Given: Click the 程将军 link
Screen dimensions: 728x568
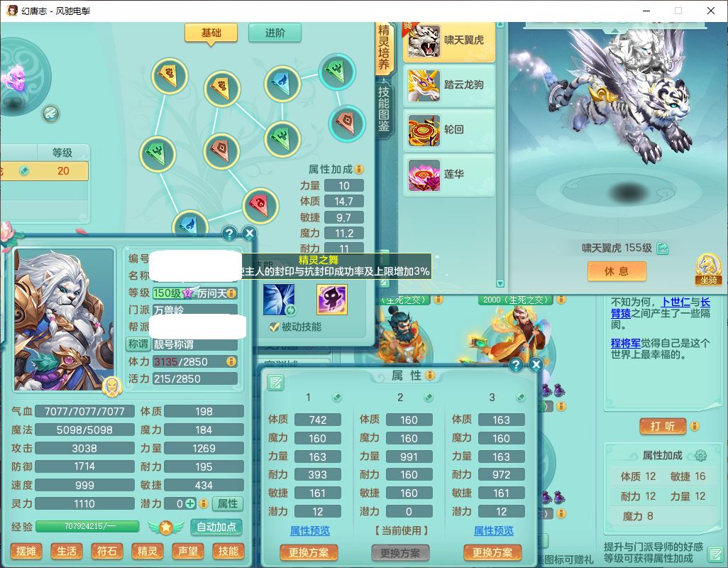Looking at the screenshot, I should click(x=625, y=343).
